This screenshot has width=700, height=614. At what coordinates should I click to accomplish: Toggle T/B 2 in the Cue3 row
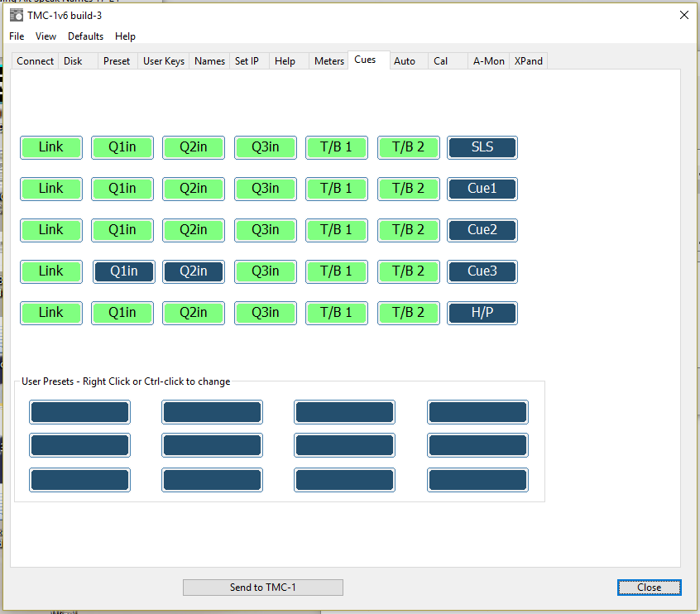pos(409,271)
